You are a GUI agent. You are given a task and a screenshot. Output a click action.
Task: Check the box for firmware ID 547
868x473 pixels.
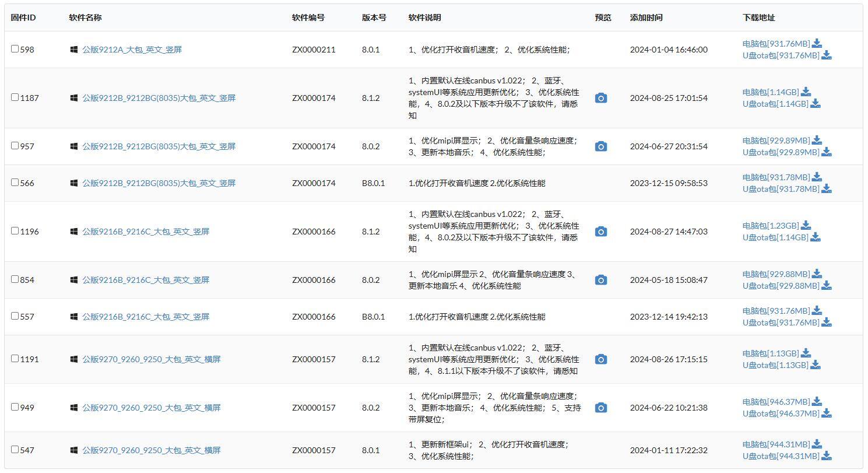click(15, 450)
